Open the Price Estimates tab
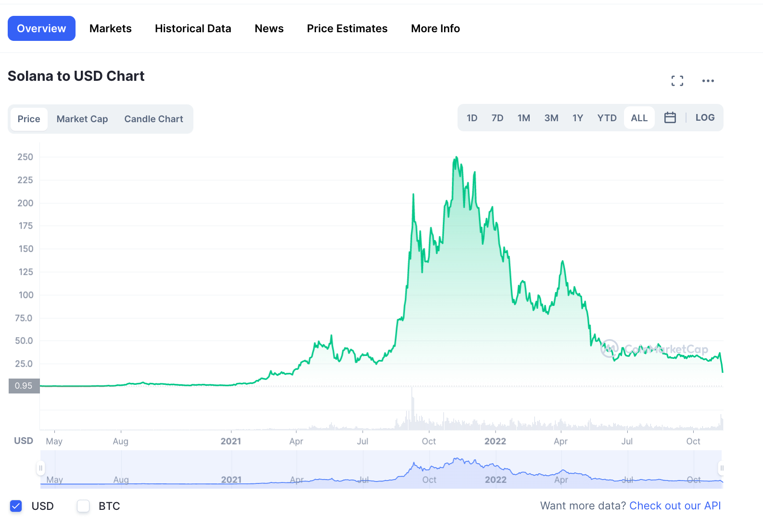 (347, 28)
